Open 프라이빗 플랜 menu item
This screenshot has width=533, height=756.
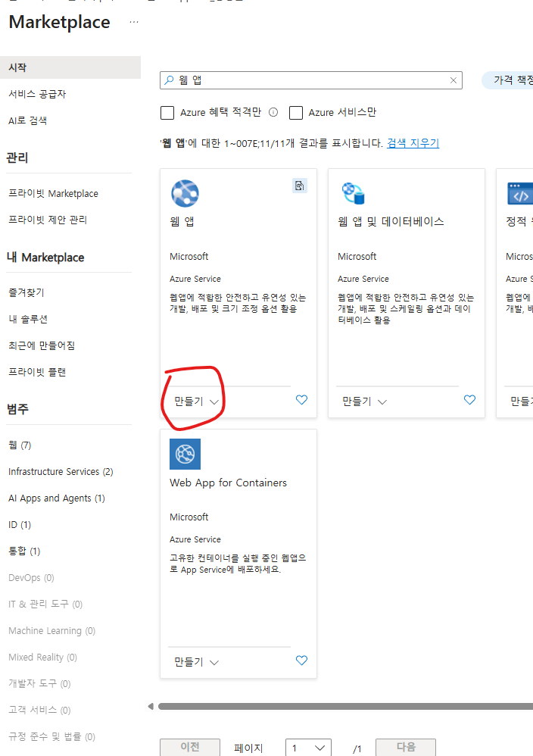(x=37, y=372)
